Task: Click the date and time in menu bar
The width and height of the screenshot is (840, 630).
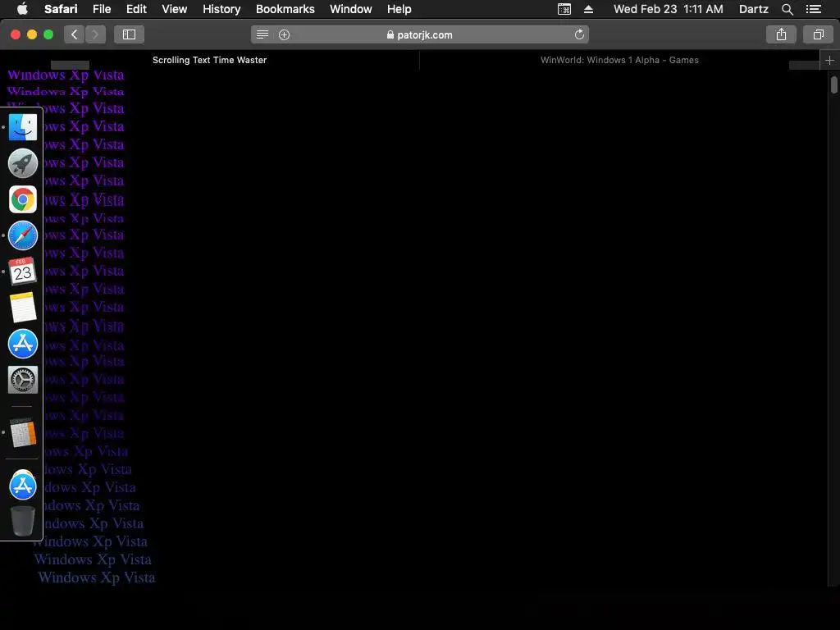Action: click(668, 9)
